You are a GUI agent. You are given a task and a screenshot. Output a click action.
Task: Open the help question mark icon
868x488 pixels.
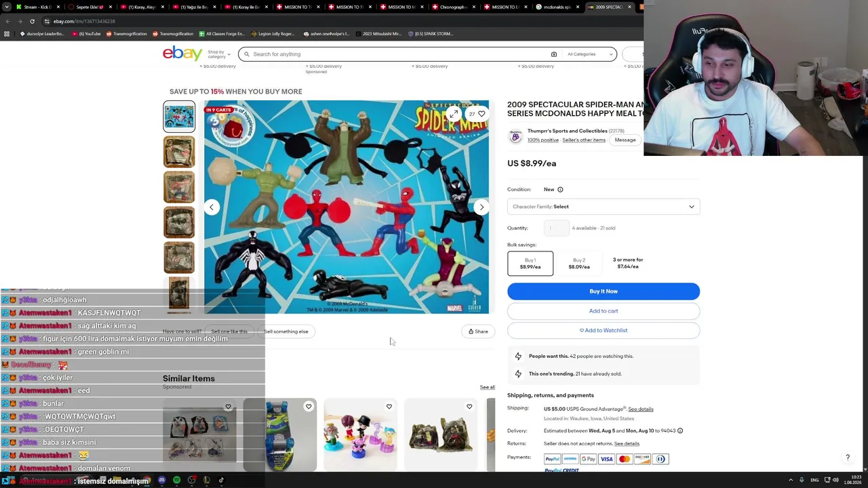(848, 457)
